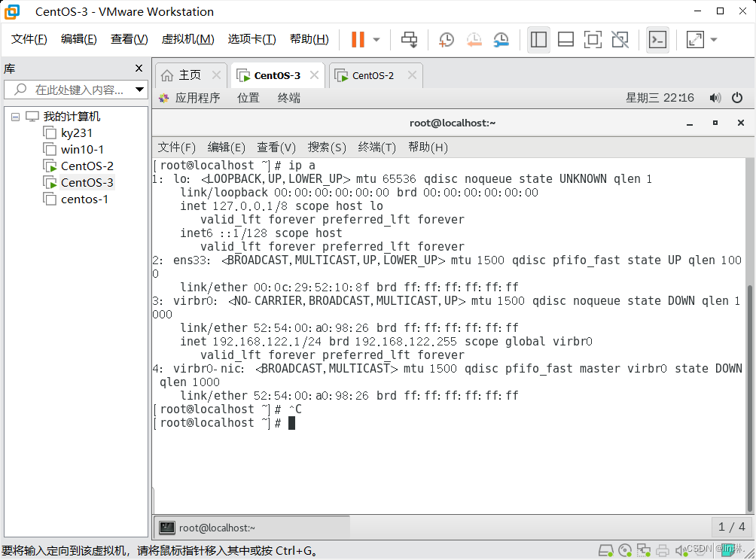Send Ctrl+Alt+Del to the virtual machine

(x=410, y=40)
